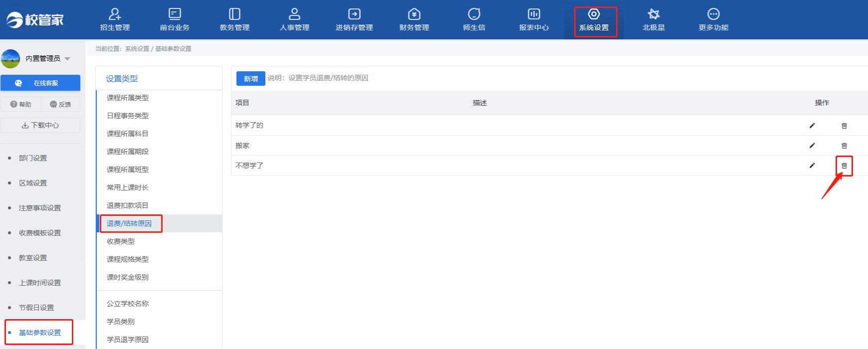Open 基础参数设置 in sidebar

point(40,333)
